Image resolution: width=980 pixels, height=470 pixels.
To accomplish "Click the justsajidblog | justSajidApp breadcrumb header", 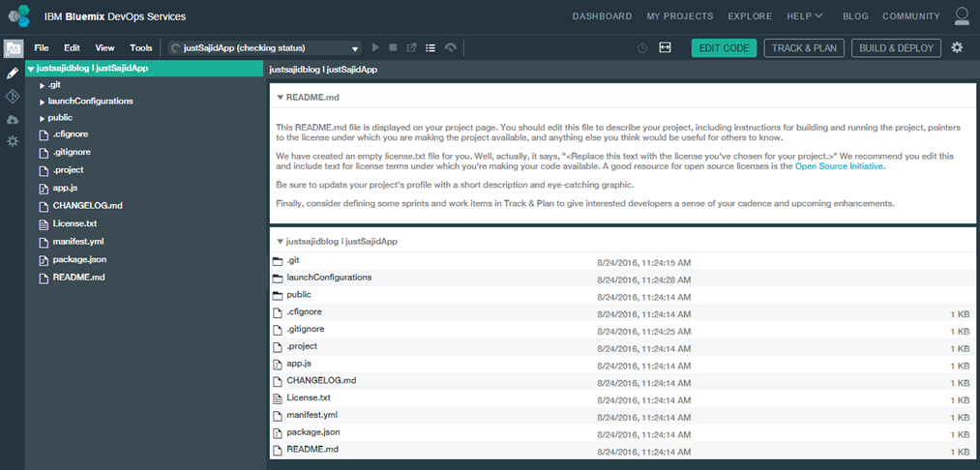I will [x=323, y=70].
